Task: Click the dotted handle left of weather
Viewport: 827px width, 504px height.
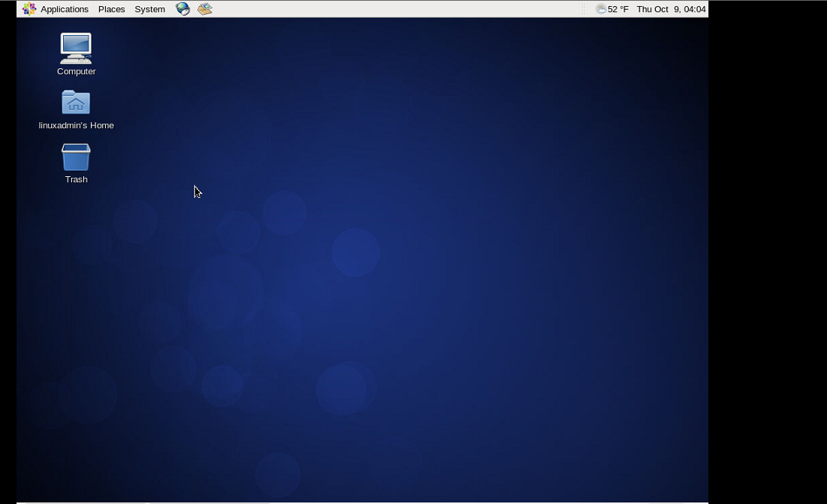Action: (x=584, y=9)
